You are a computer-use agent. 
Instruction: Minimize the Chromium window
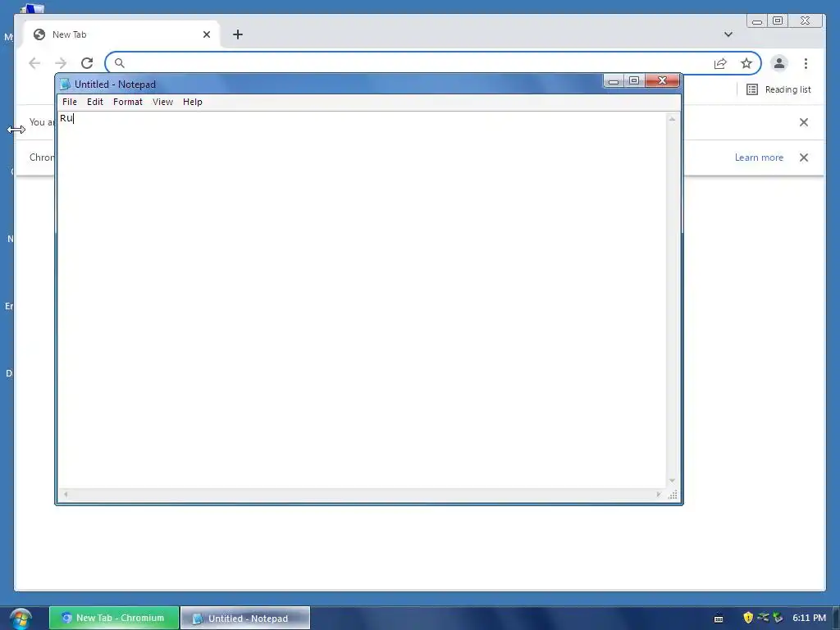757,21
